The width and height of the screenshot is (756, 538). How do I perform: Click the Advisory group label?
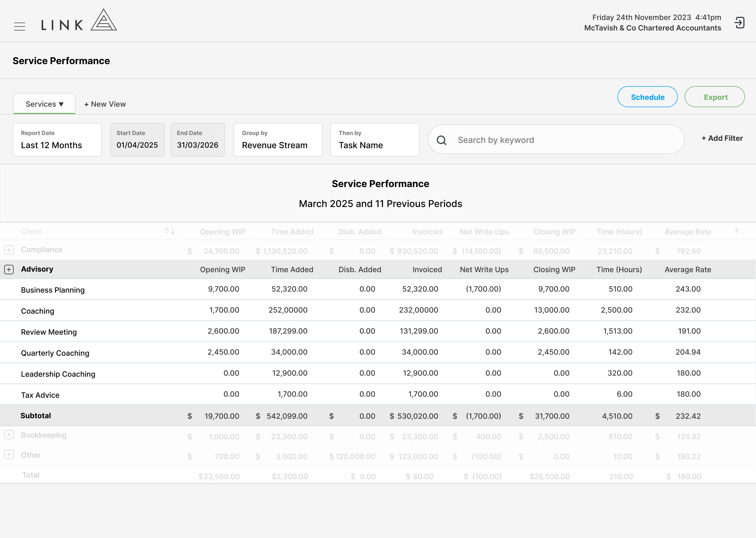click(x=37, y=269)
